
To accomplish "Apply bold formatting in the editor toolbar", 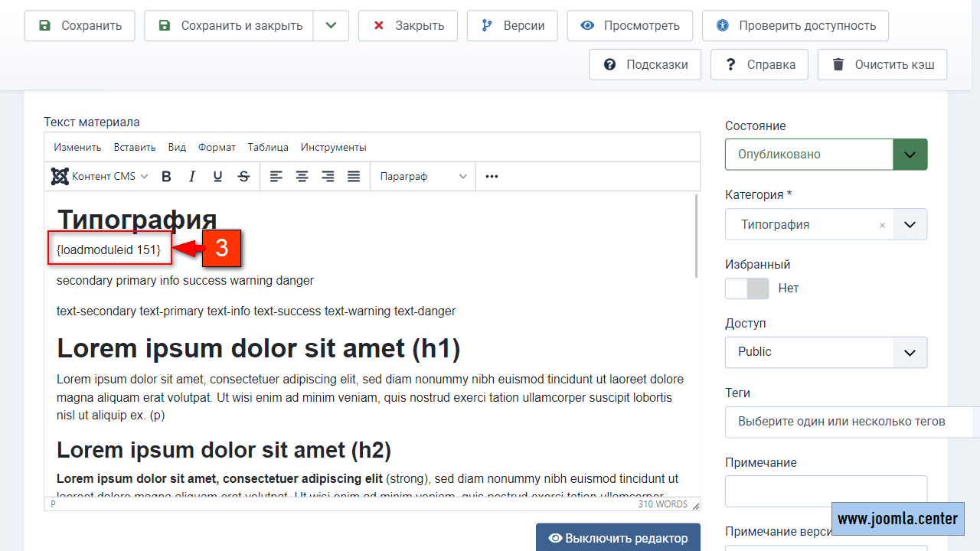I will pyautogui.click(x=166, y=177).
